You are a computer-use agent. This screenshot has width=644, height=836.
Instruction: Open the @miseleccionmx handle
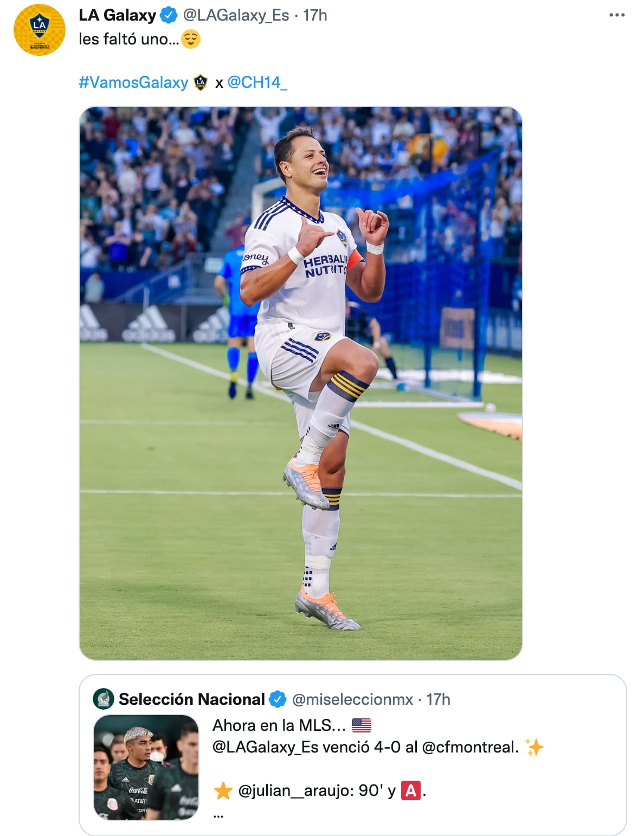[x=352, y=699]
